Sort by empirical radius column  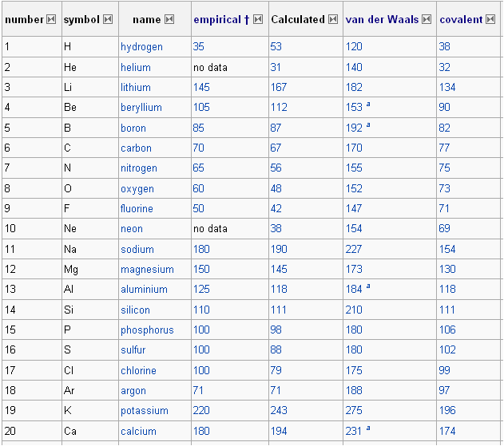pos(257,19)
